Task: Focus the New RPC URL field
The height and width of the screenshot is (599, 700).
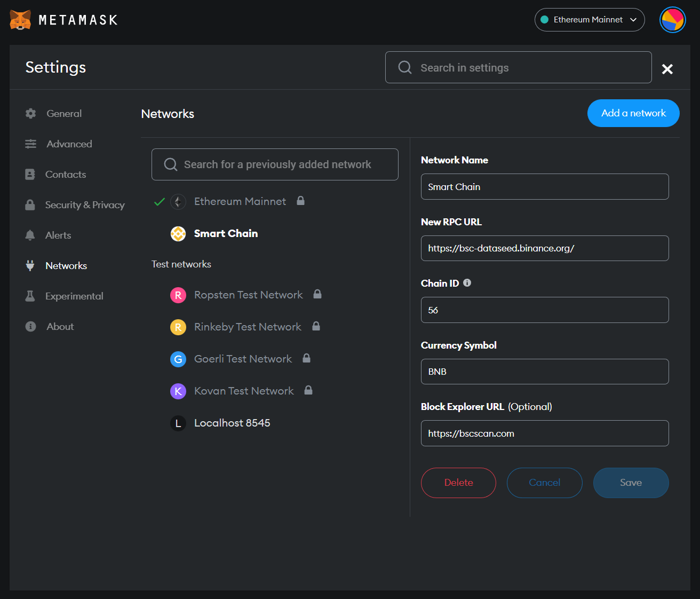Action: click(544, 248)
